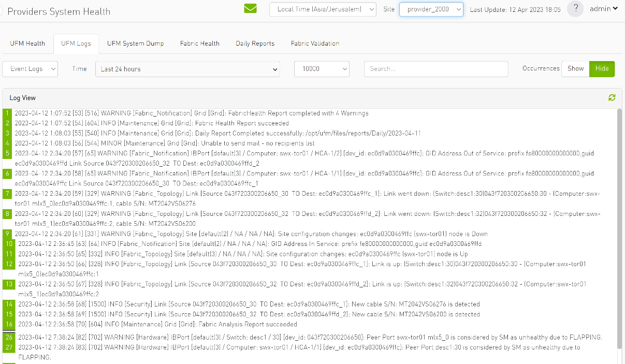The height and width of the screenshot is (364, 625).
Task: Open the mail notifications envelope icon
Action: 250,8
